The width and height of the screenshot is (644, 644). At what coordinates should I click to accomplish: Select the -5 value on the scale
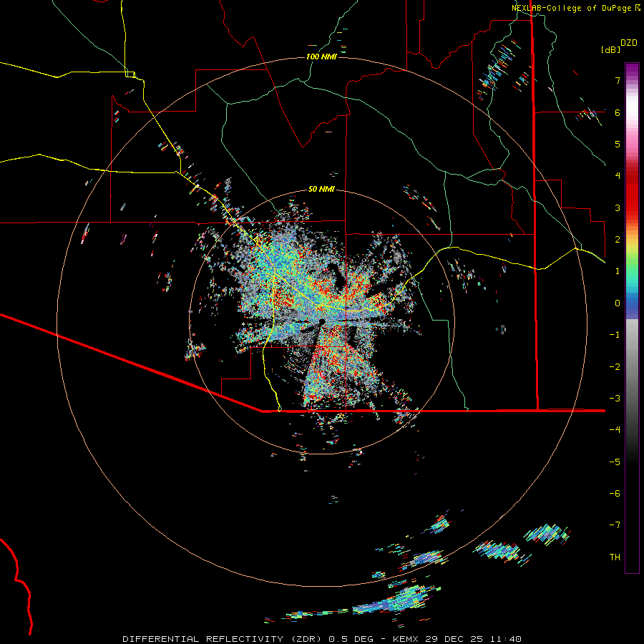(x=615, y=462)
